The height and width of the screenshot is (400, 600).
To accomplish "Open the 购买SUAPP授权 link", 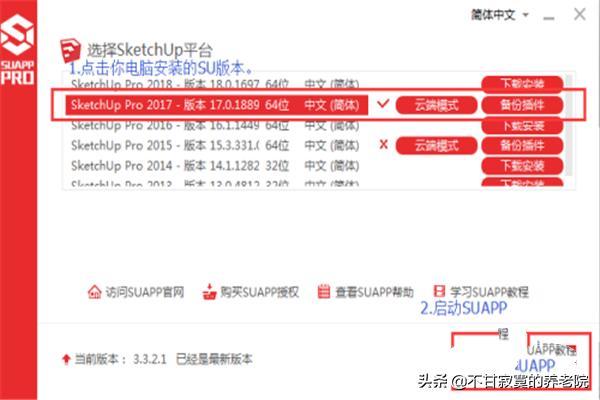I will tap(250, 292).
